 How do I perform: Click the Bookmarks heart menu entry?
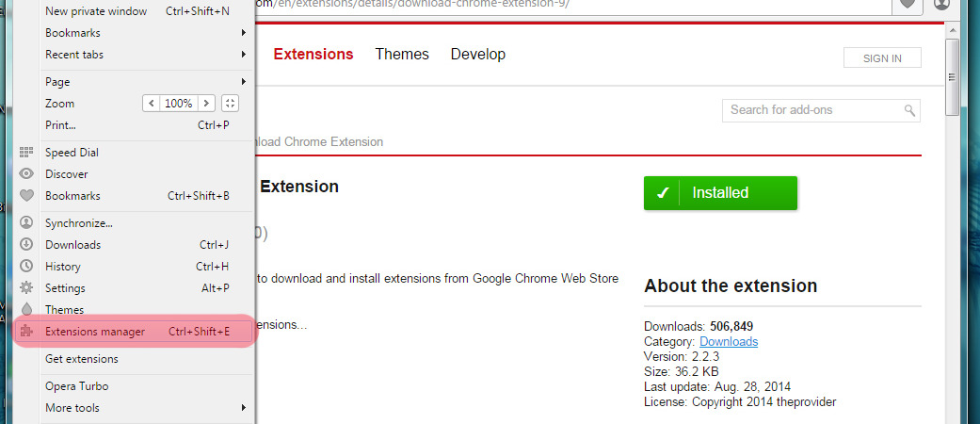[72, 196]
